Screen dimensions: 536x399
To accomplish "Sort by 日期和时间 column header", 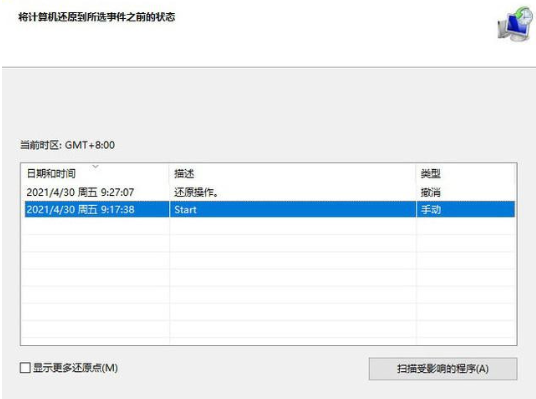I will pyautogui.click(x=95, y=174).
